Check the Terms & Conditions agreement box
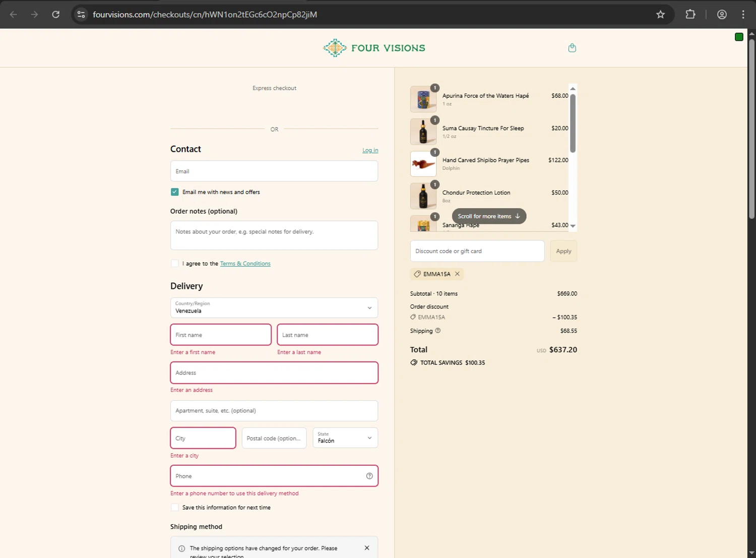The width and height of the screenshot is (756, 558). [174, 264]
